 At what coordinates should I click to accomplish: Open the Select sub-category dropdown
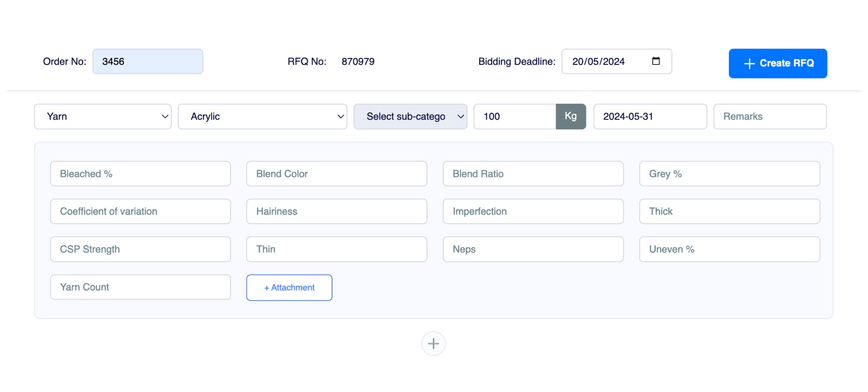410,116
